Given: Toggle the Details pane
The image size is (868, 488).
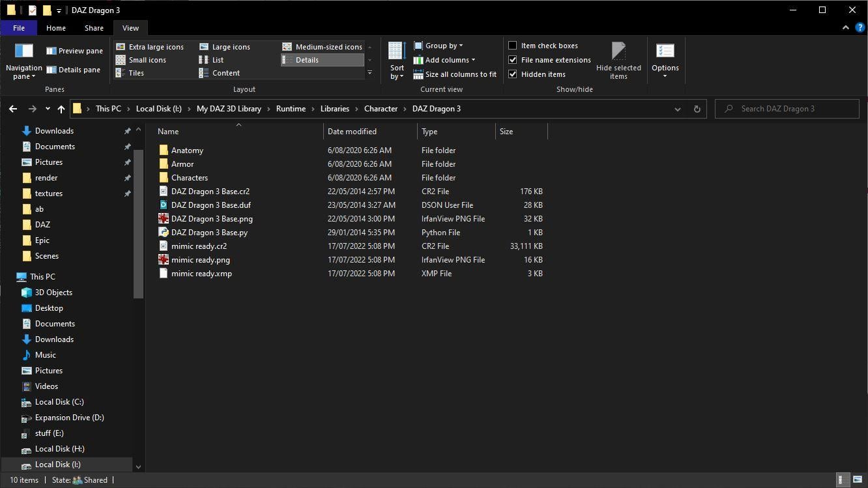Looking at the screenshot, I should pos(73,70).
